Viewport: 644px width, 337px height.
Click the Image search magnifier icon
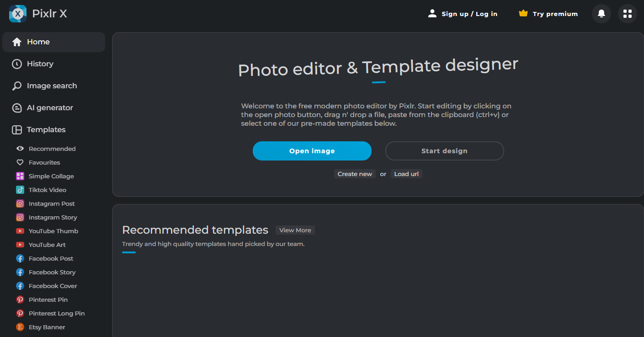click(x=17, y=86)
